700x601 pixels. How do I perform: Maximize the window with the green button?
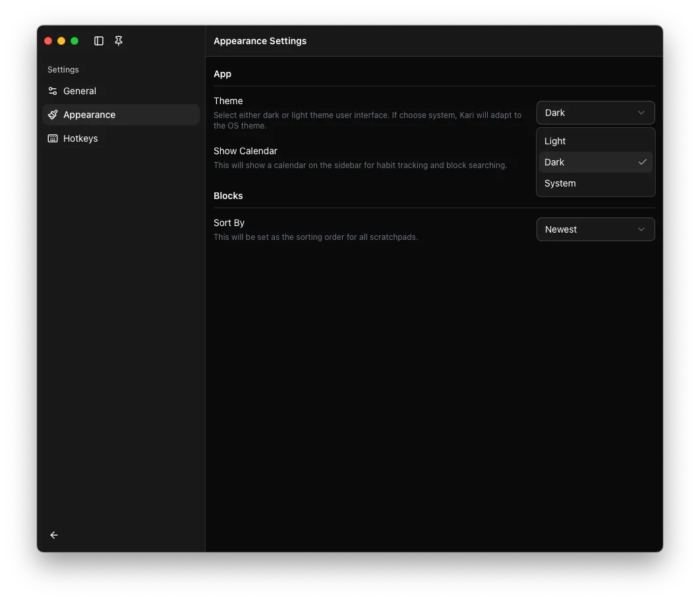click(74, 41)
